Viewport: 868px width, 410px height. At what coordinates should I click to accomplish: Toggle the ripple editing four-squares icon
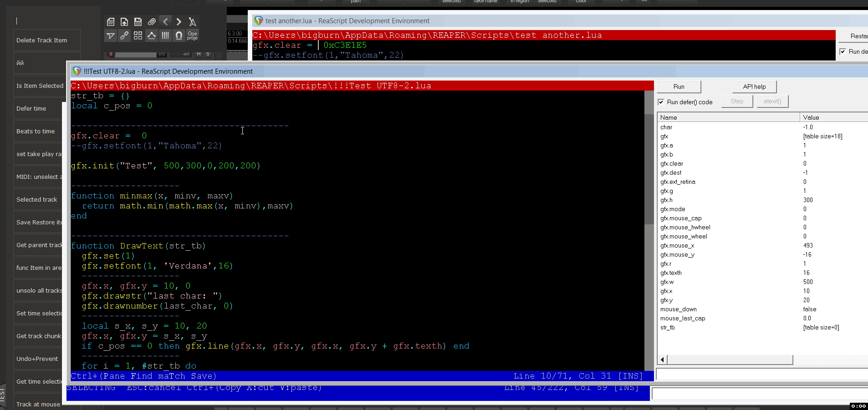138,35
